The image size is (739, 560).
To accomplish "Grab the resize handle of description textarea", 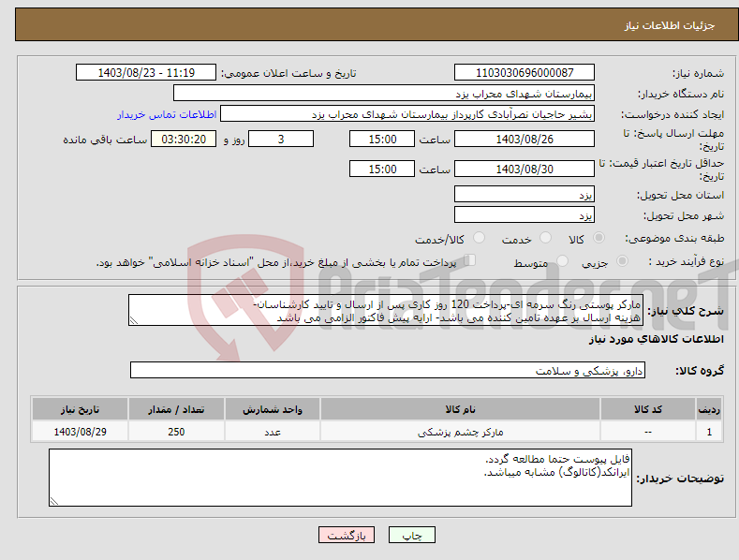I will (x=134, y=320).
